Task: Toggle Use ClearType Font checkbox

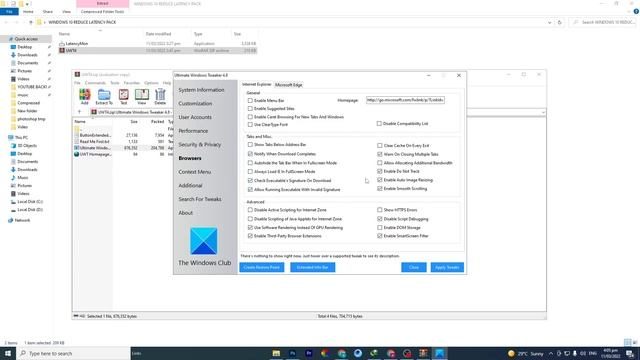Action: (x=250, y=124)
